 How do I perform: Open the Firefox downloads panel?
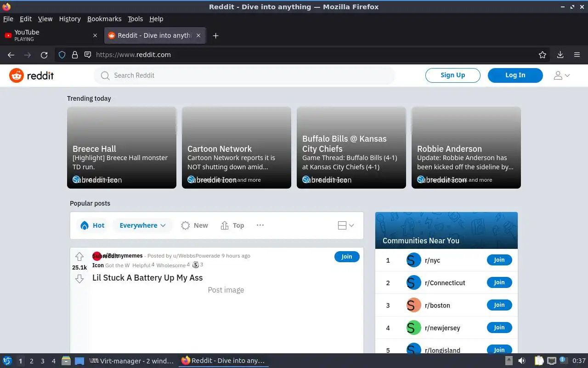(560, 55)
